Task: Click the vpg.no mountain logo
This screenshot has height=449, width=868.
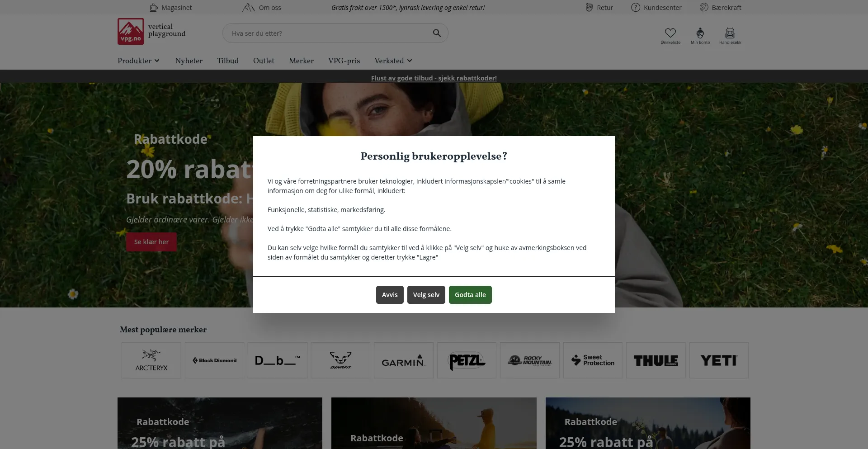Action: point(131,31)
